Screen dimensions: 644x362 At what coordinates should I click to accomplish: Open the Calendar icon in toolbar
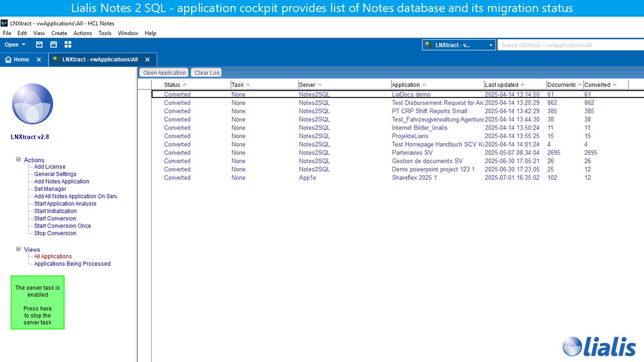(x=53, y=45)
